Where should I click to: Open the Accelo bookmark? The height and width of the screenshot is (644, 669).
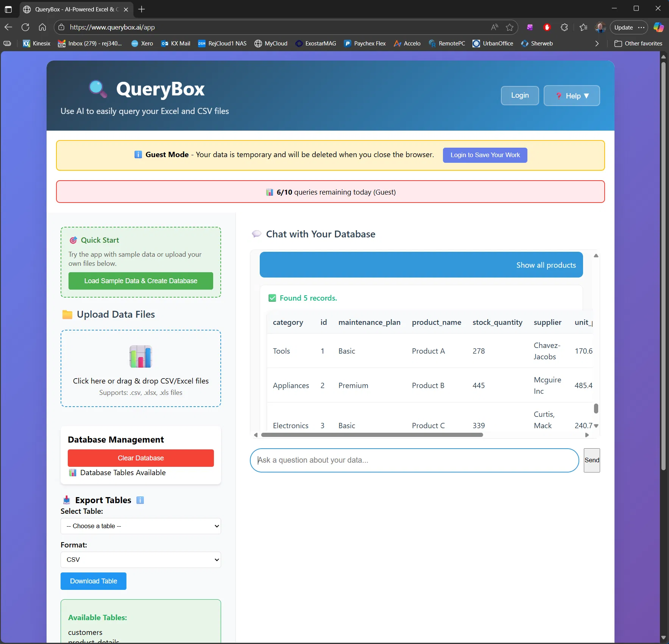click(407, 43)
